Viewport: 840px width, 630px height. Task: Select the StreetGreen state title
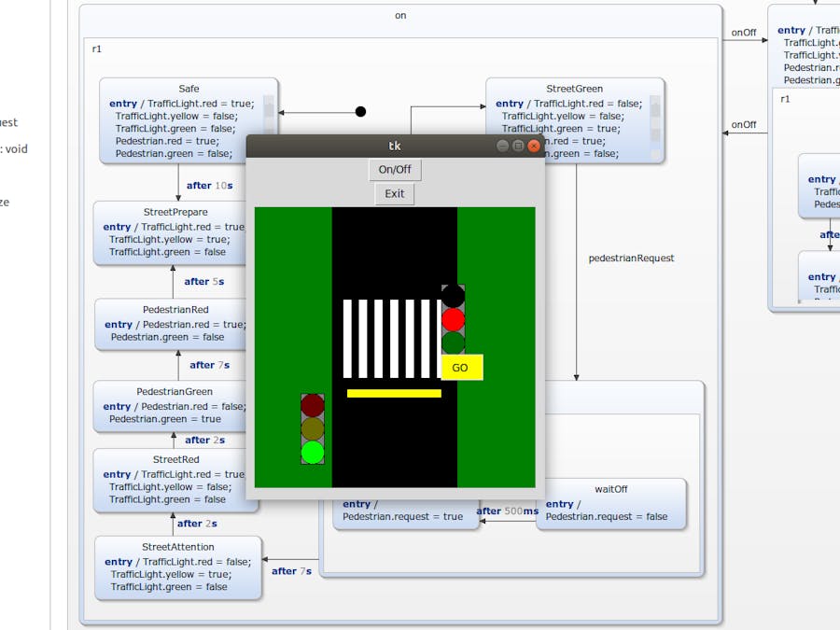click(x=574, y=89)
